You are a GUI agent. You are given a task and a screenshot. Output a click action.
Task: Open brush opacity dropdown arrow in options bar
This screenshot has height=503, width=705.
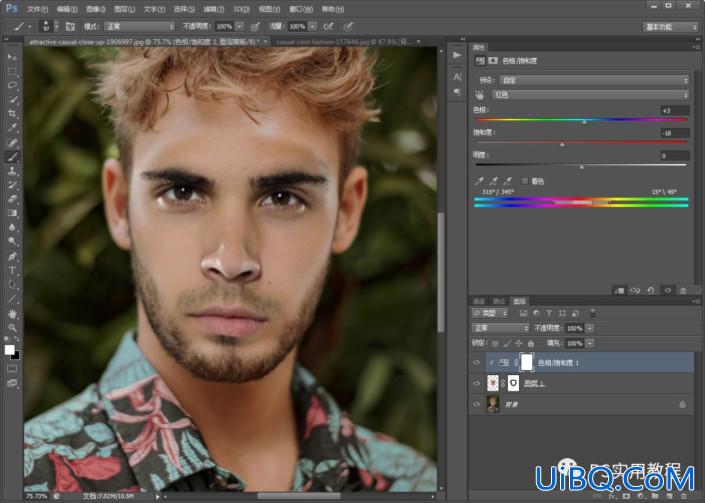point(240,27)
